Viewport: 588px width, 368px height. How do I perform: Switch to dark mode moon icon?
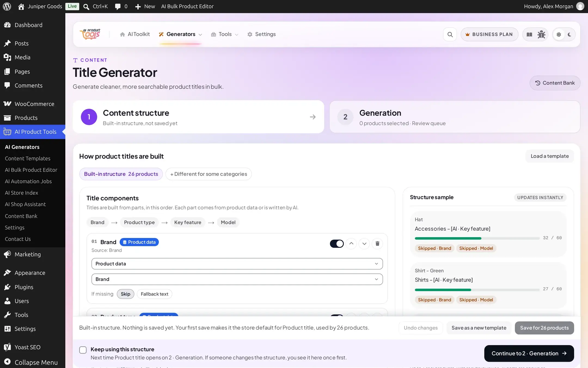click(569, 35)
